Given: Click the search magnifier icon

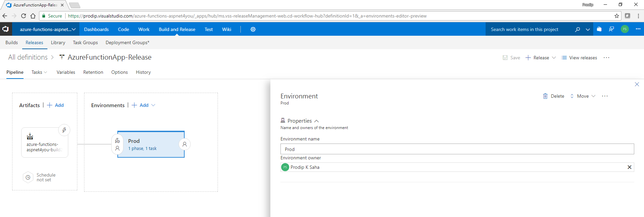Looking at the screenshot, I should (x=577, y=29).
